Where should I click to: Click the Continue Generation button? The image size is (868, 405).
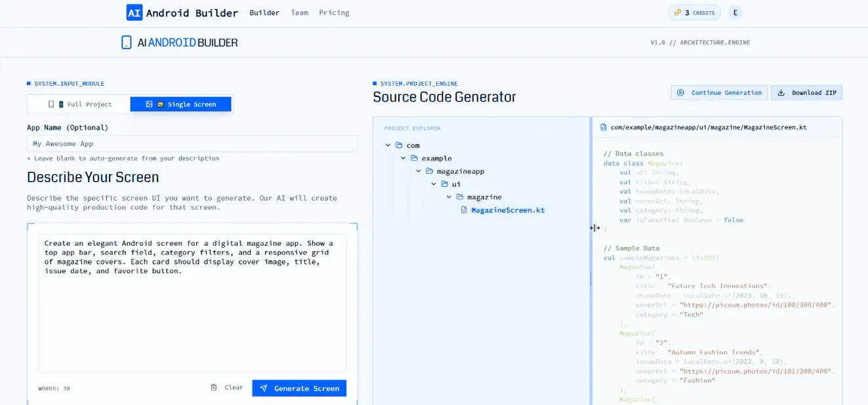(719, 92)
